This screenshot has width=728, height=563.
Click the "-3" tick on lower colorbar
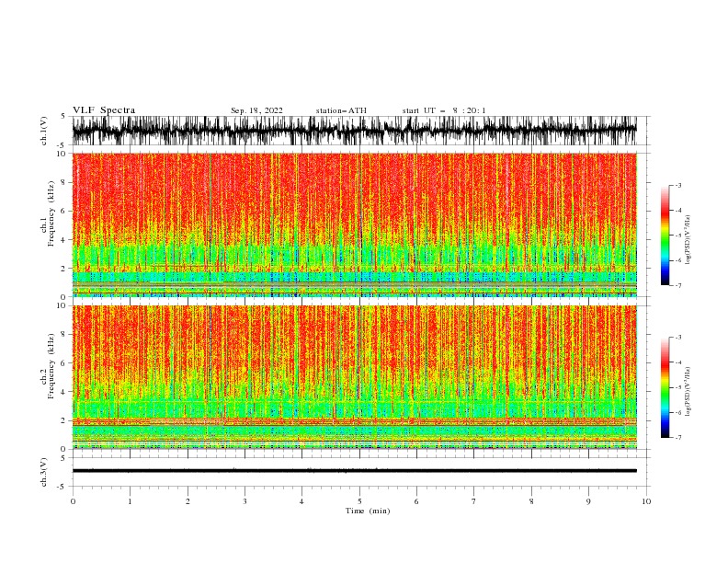(x=677, y=338)
